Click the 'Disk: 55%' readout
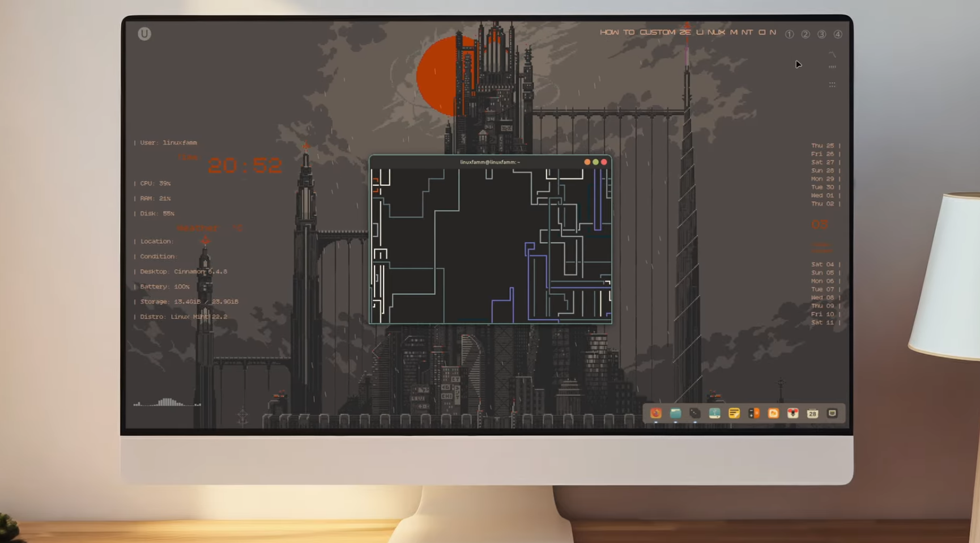Image resolution: width=980 pixels, height=543 pixels. point(154,214)
